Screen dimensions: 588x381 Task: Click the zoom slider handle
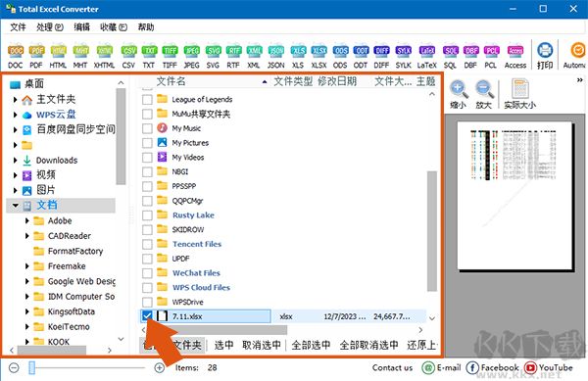click(32, 368)
